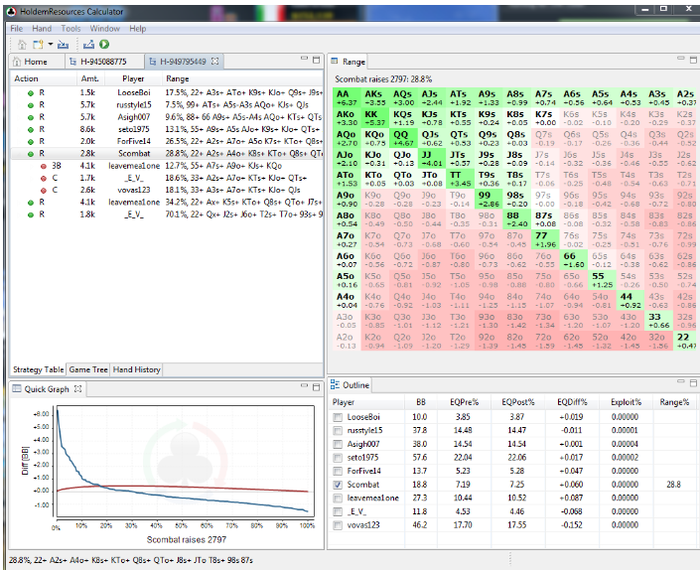This screenshot has width=700, height=570.
Task: Sort by the Player column header
Action: pos(133,79)
